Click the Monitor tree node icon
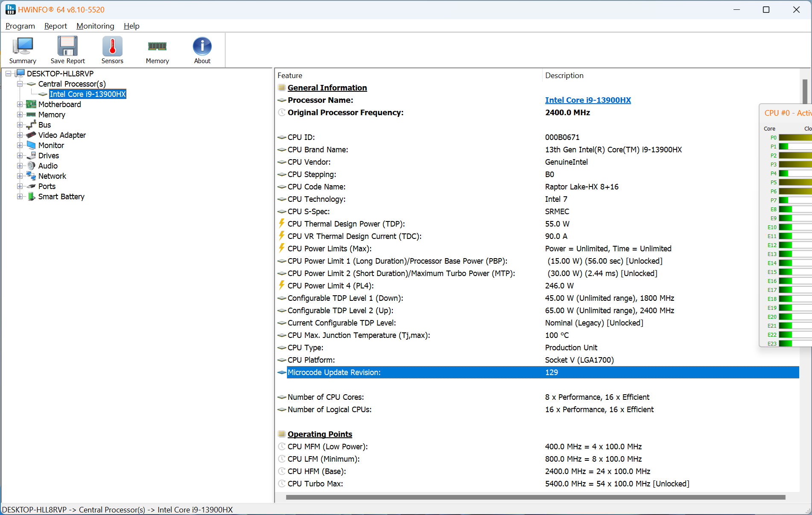 coord(31,145)
